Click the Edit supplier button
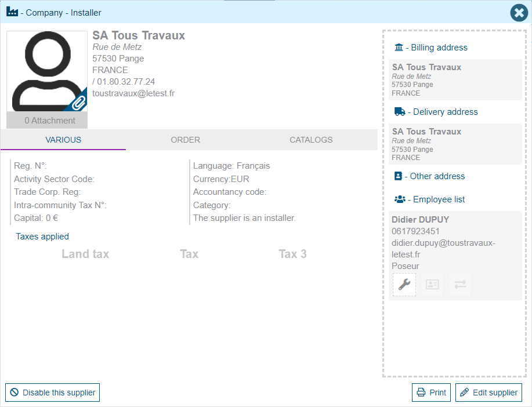 pyautogui.click(x=488, y=393)
